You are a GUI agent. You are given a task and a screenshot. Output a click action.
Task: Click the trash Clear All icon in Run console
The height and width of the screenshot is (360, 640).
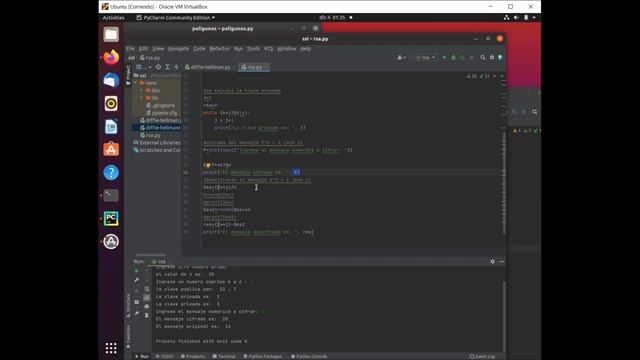[x=147, y=315]
